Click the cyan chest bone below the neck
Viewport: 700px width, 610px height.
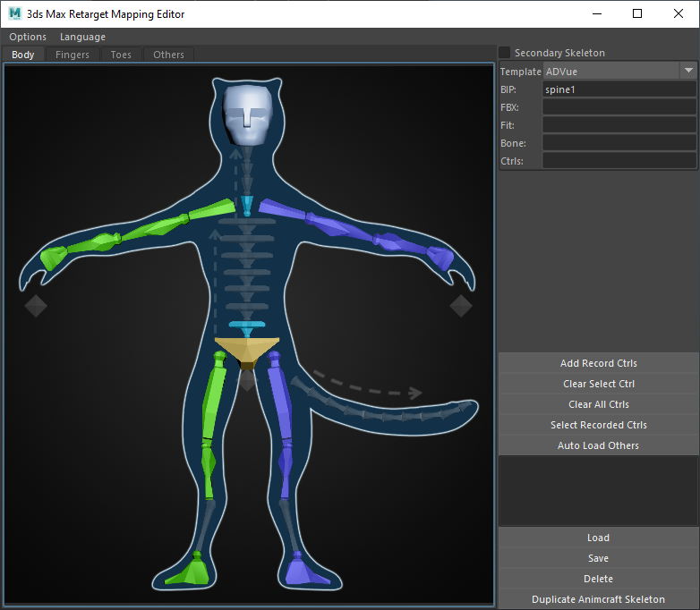tap(247, 206)
